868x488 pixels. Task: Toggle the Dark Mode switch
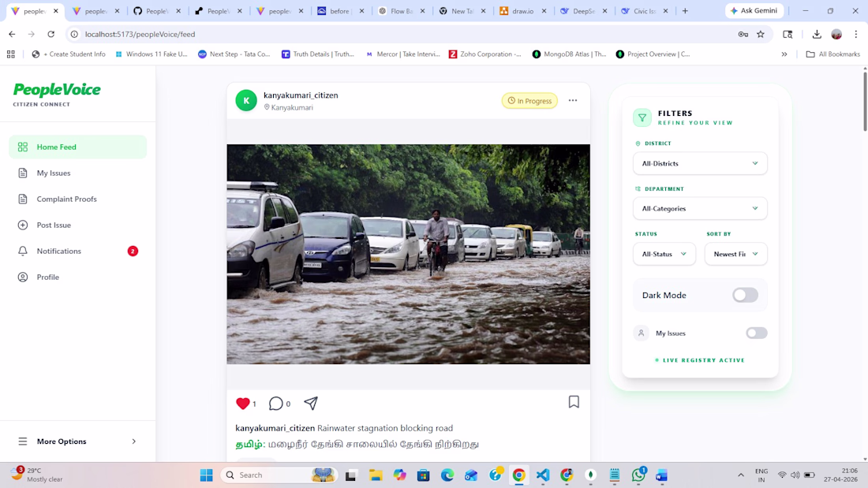click(x=745, y=295)
